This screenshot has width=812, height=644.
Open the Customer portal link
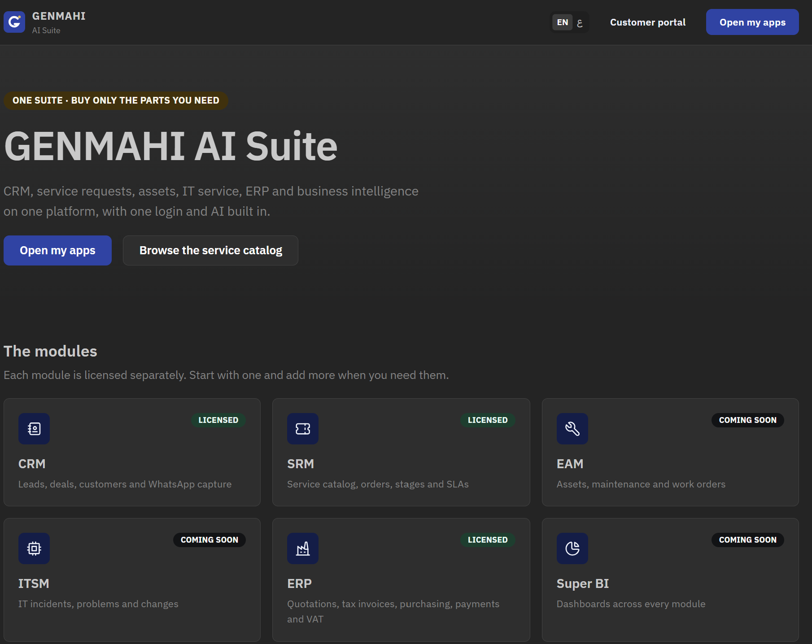coord(648,22)
